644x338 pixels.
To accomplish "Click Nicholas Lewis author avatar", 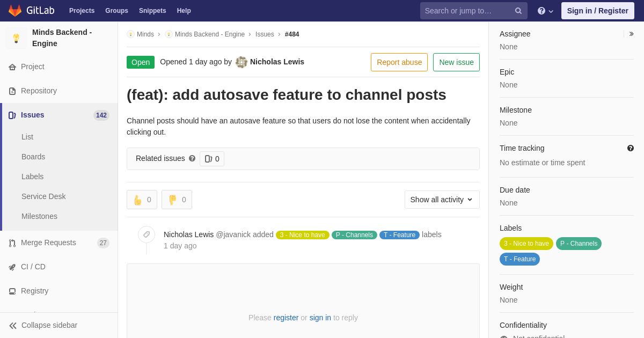I will [241, 62].
